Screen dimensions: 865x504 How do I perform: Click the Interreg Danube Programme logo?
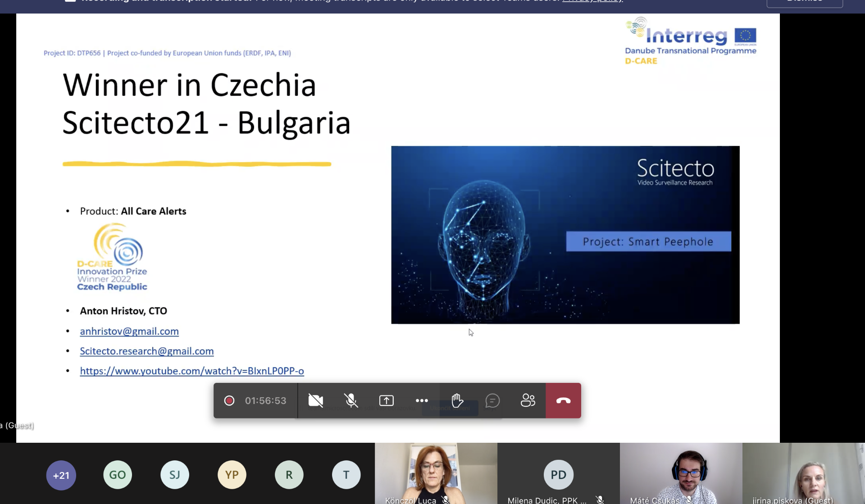(691, 41)
